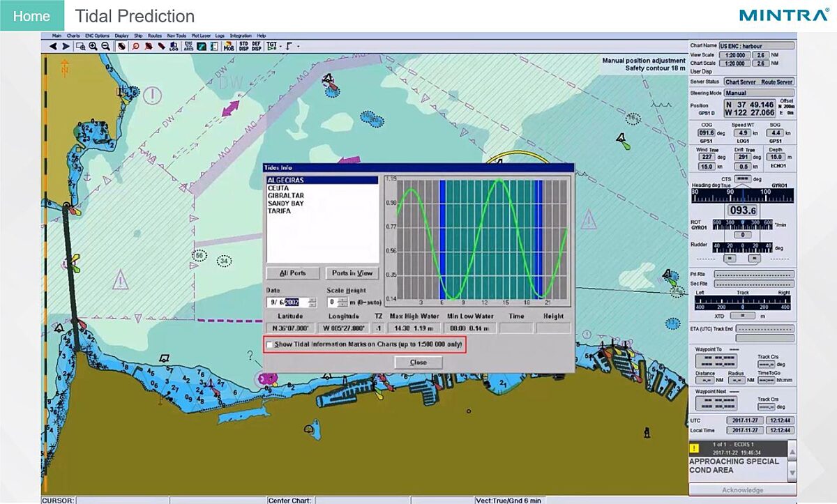Toggle the dark chart tool icon

(121, 46)
